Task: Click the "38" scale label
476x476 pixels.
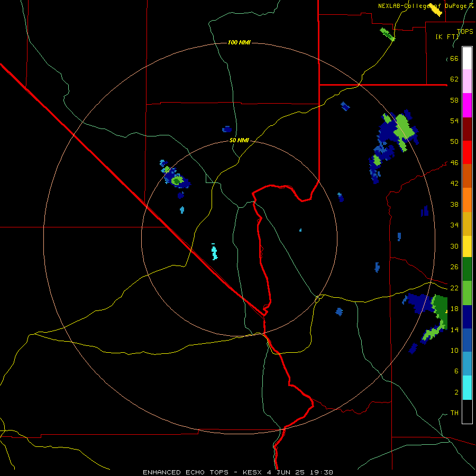Action: coord(454,204)
